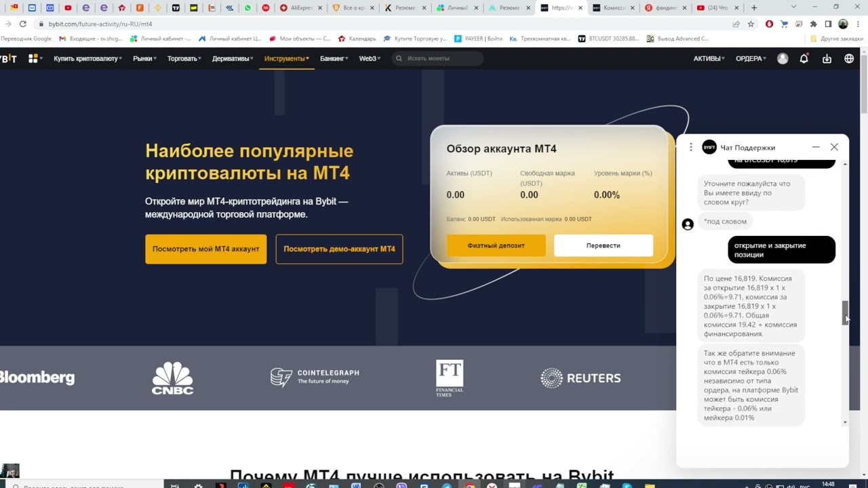Open the 'АКТИВЫ' dropdown
Viewport: 868px width, 488px height.
pyautogui.click(x=709, y=58)
